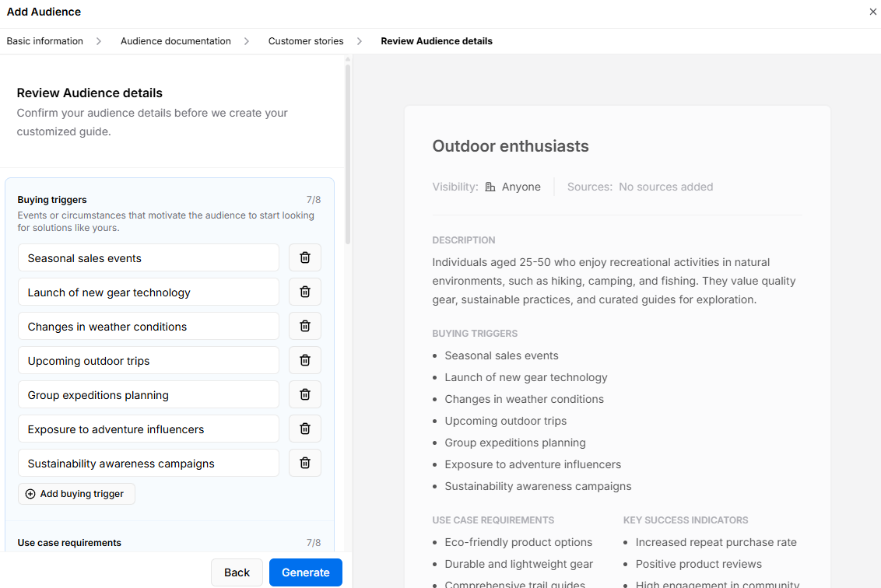Remove the Changes in weather conditions trigger
Screen dimensions: 881x588
tap(305, 327)
